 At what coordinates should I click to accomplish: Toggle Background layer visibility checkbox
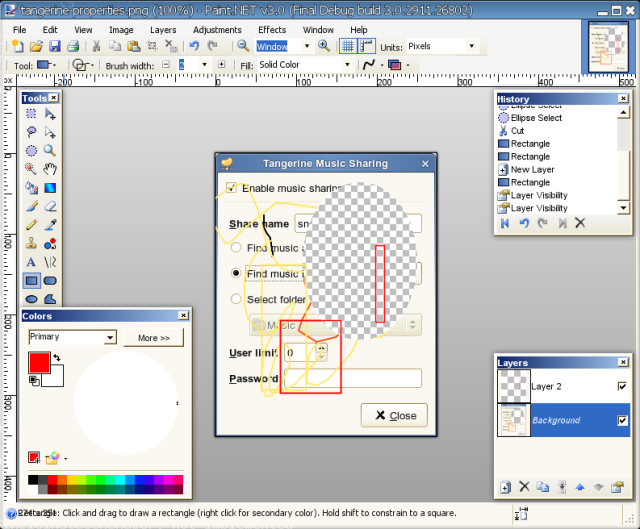pos(622,420)
